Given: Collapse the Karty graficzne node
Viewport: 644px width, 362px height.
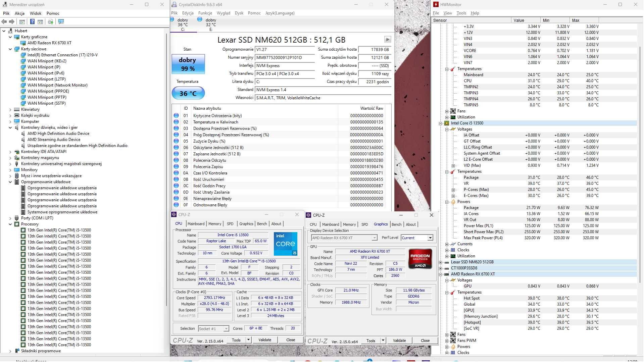Looking at the screenshot, I should [x=10, y=37].
